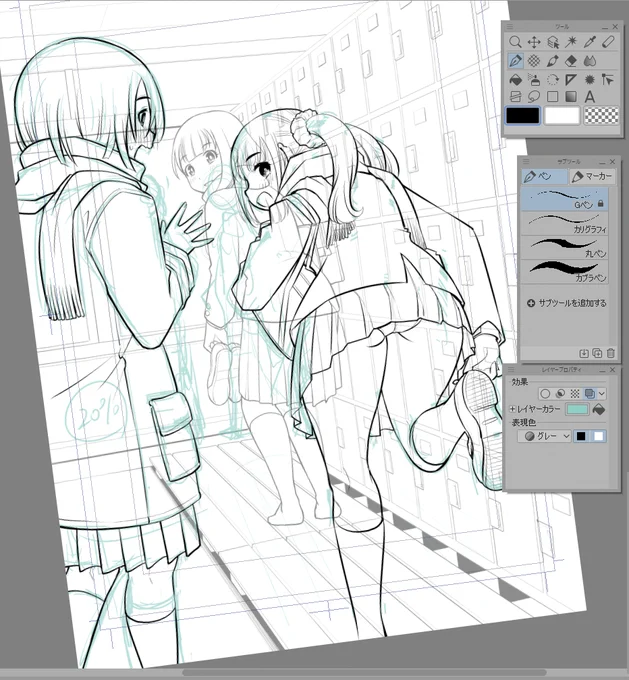Screen dimensions: 629x680
Task: Switch to the マーカー sub tool tab
Action: pyautogui.click(x=592, y=177)
